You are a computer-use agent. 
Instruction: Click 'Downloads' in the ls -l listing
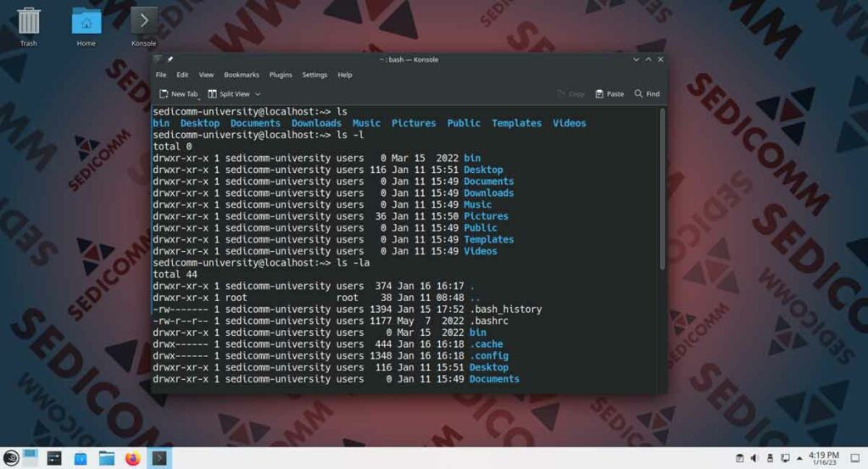coord(489,193)
